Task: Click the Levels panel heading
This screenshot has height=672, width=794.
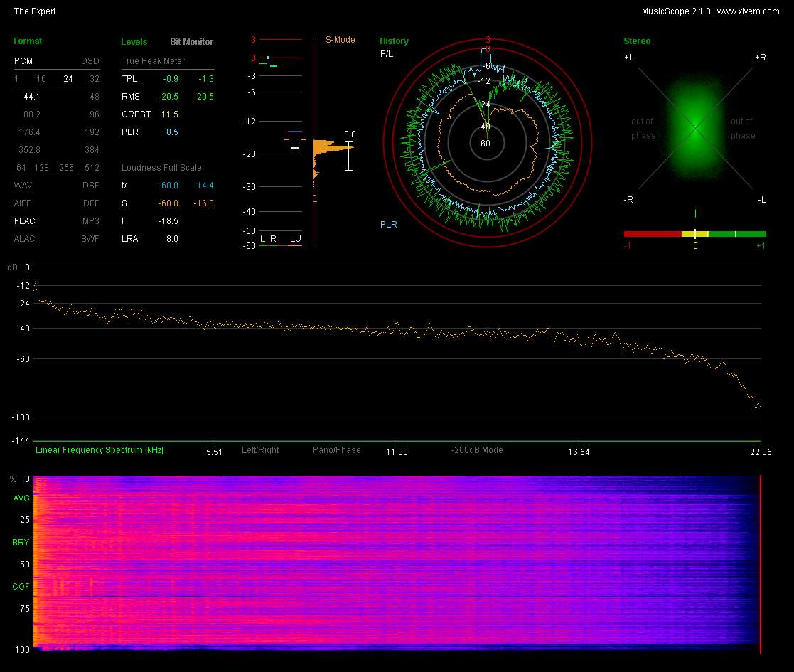Action: point(134,42)
